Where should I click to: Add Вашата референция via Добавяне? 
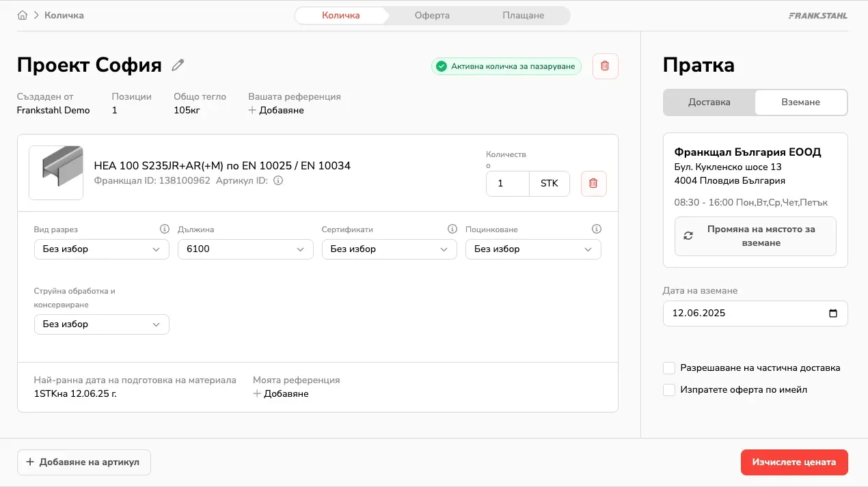[x=276, y=110]
